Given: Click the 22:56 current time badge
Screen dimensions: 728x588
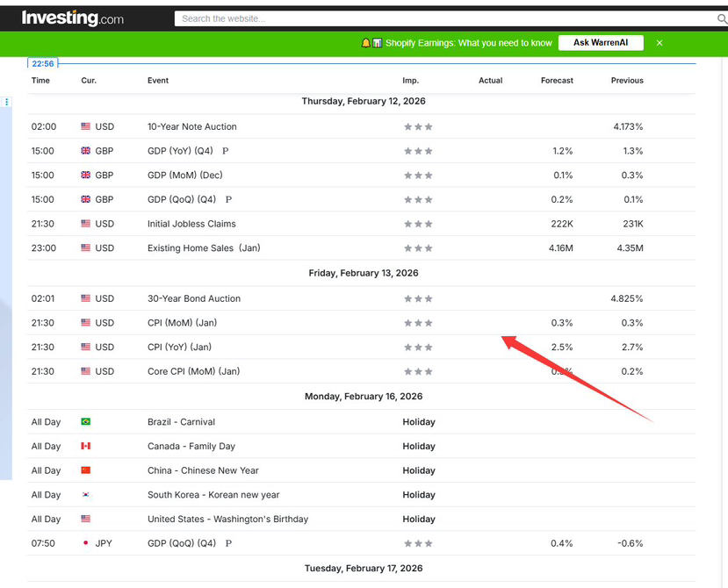Looking at the screenshot, I should [43, 63].
